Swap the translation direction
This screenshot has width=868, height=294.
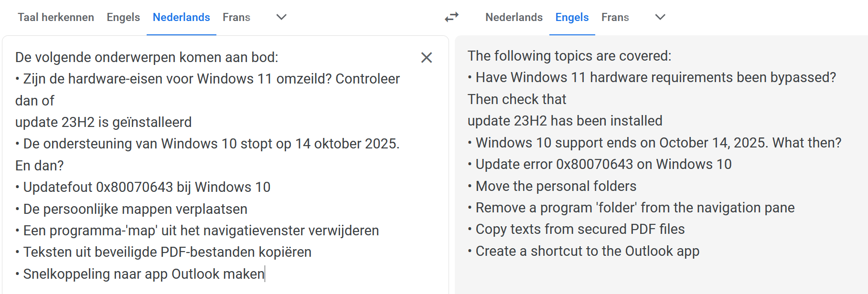(451, 17)
